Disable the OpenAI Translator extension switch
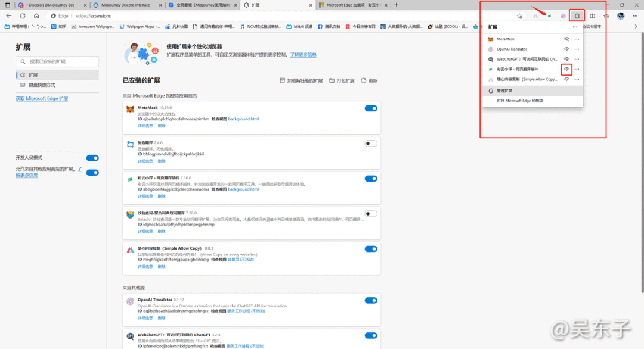 coord(371,300)
